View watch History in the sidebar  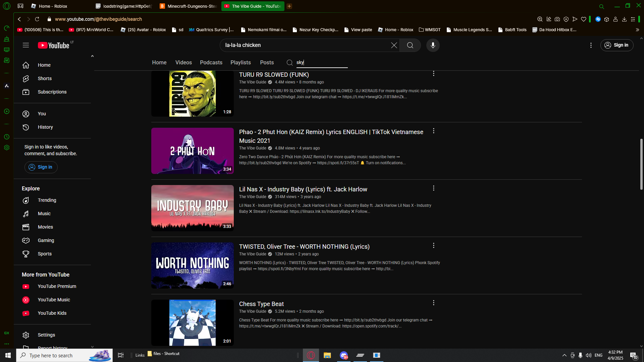(53, 127)
